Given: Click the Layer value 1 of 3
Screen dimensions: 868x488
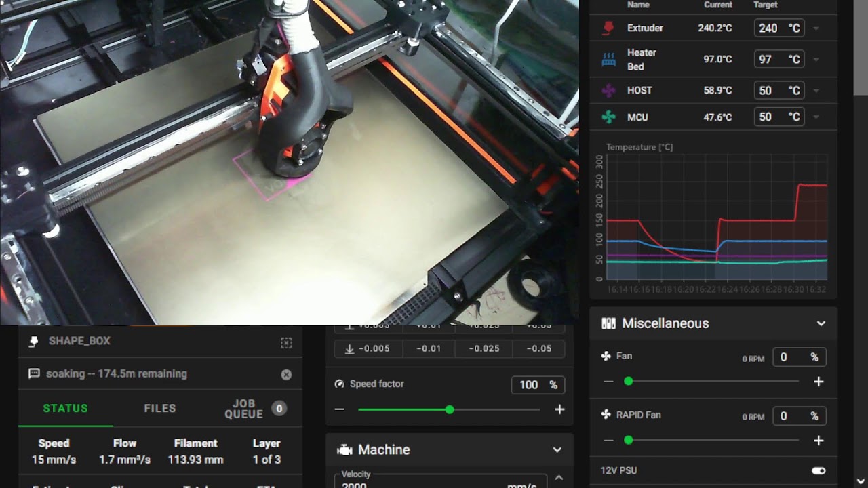Looking at the screenshot, I should click(x=267, y=460).
